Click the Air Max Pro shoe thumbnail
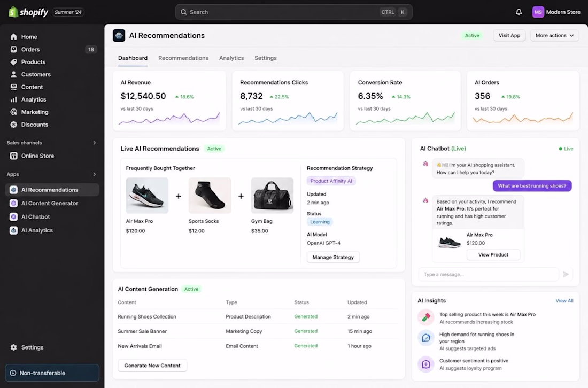This screenshot has height=388, width=588. coord(147,195)
